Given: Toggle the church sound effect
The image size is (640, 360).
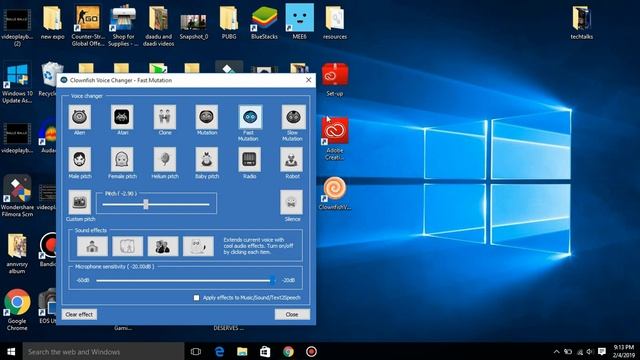Looking at the screenshot, I should click(x=92, y=246).
